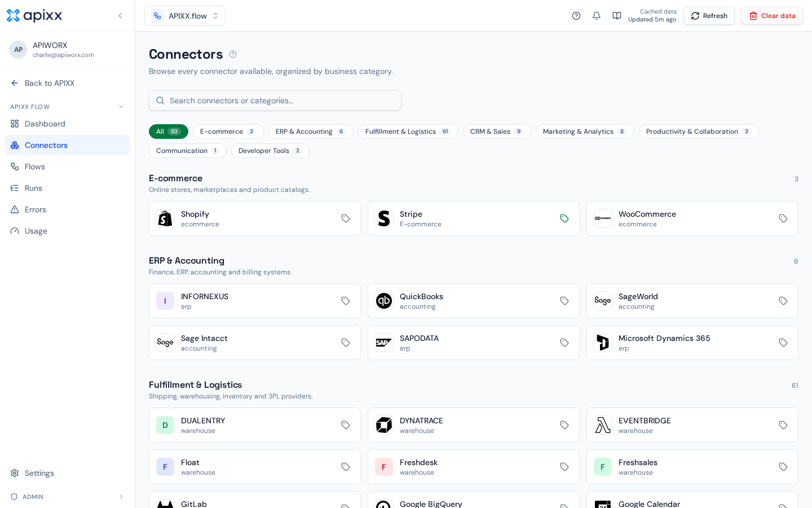Click the Refresh button
Image resolution: width=812 pixels, height=508 pixels.
tap(709, 16)
